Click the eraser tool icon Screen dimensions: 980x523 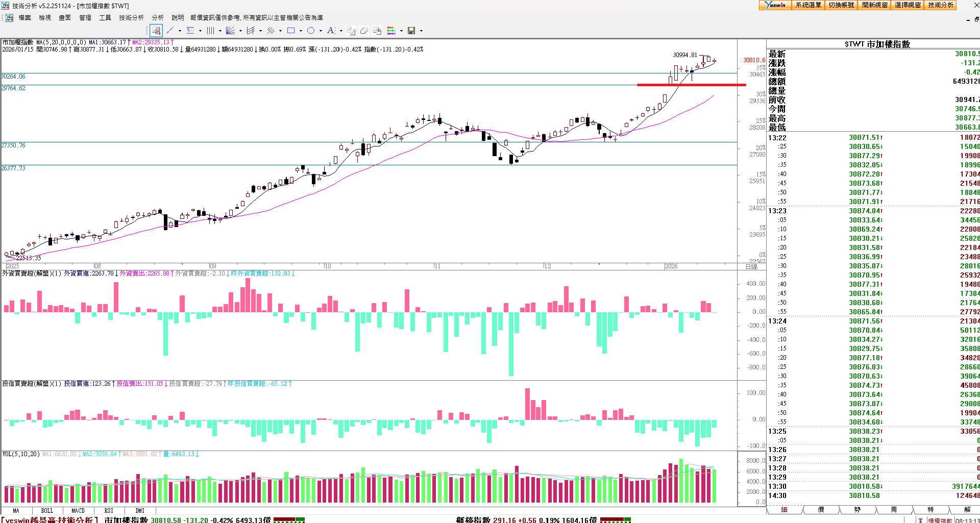pos(364,31)
